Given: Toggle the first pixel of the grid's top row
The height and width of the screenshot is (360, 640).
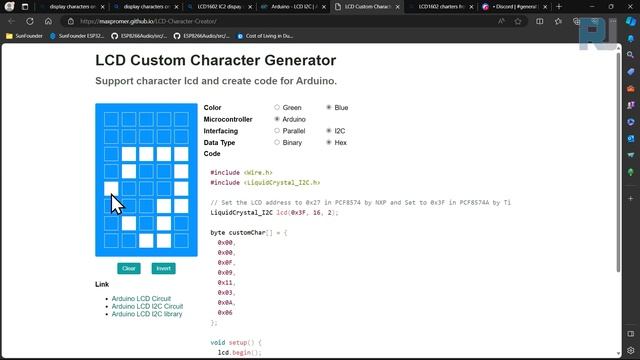Looking at the screenshot, I should 111,120.
